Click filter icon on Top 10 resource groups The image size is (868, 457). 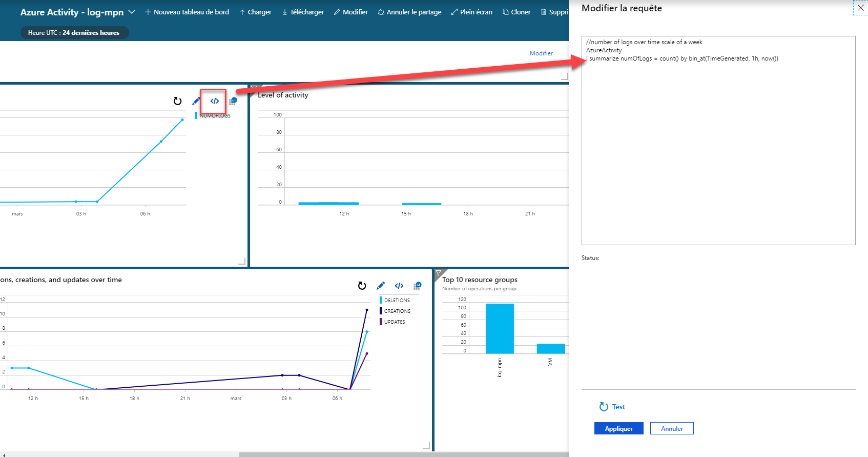pyautogui.click(x=439, y=273)
